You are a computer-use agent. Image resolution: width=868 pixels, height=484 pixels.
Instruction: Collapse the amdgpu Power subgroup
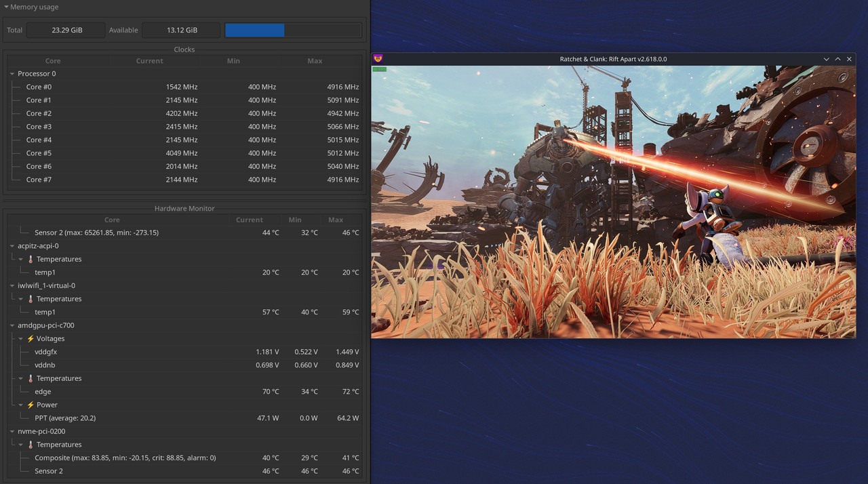pyautogui.click(x=21, y=405)
